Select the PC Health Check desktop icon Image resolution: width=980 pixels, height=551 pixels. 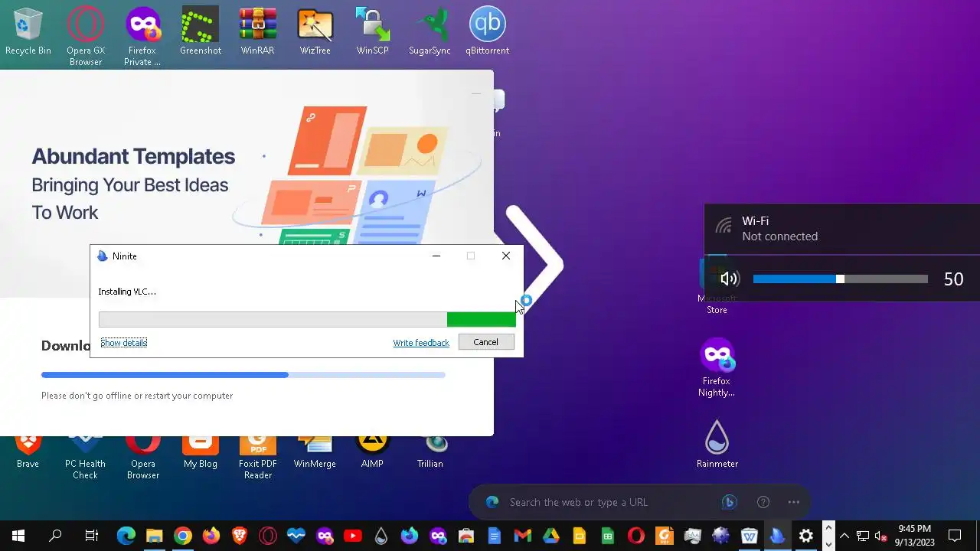coord(85,457)
